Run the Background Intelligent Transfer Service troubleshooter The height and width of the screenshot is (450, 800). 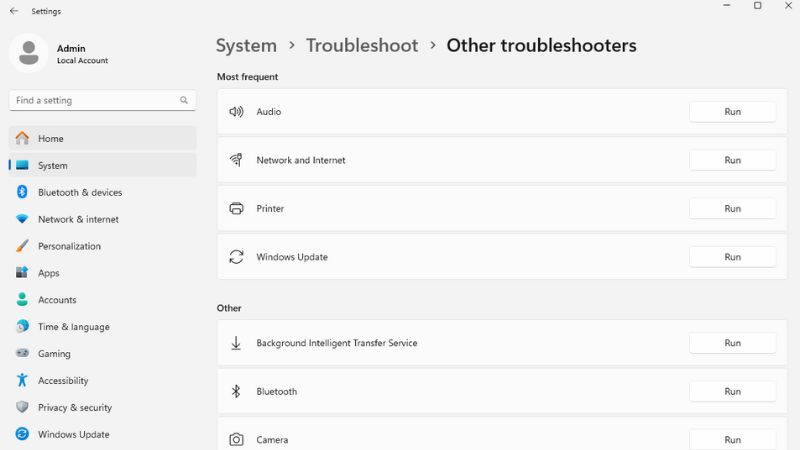(x=733, y=343)
